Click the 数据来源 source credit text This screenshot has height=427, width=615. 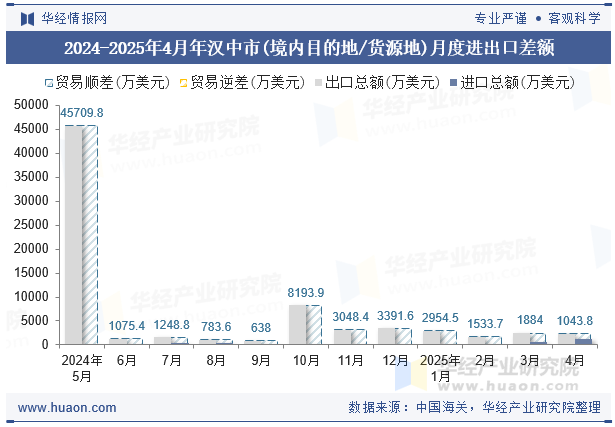[x=475, y=407]
